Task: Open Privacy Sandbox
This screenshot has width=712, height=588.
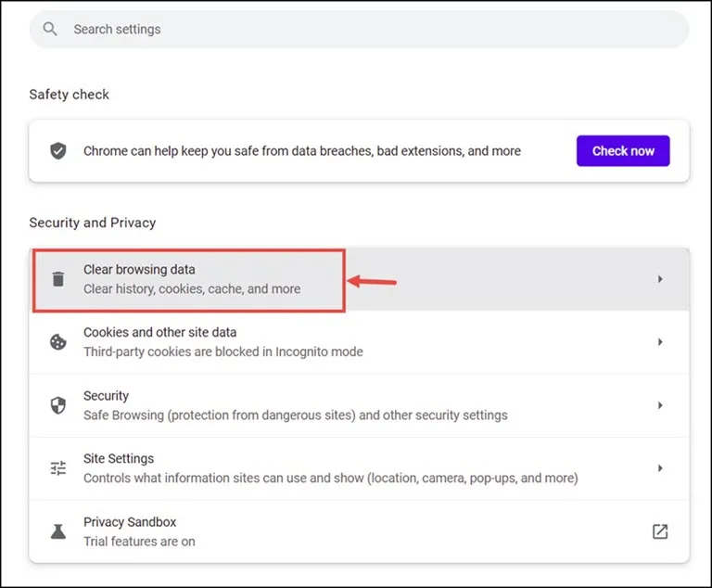Action: 359,531
